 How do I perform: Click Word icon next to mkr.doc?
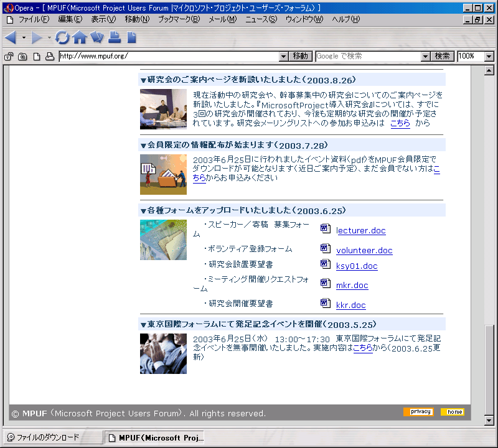[x=325, y=283]
